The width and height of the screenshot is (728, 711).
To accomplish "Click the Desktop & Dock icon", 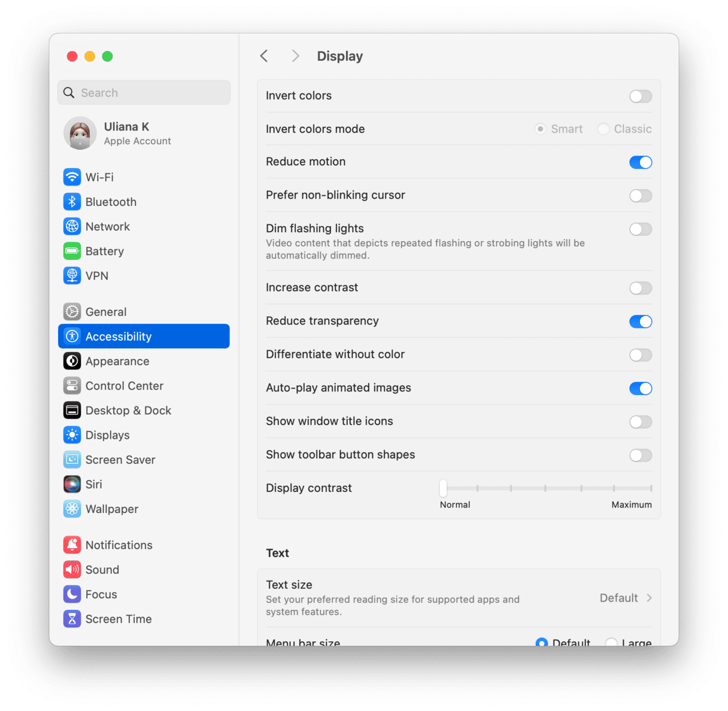I will tap(72, 410).
